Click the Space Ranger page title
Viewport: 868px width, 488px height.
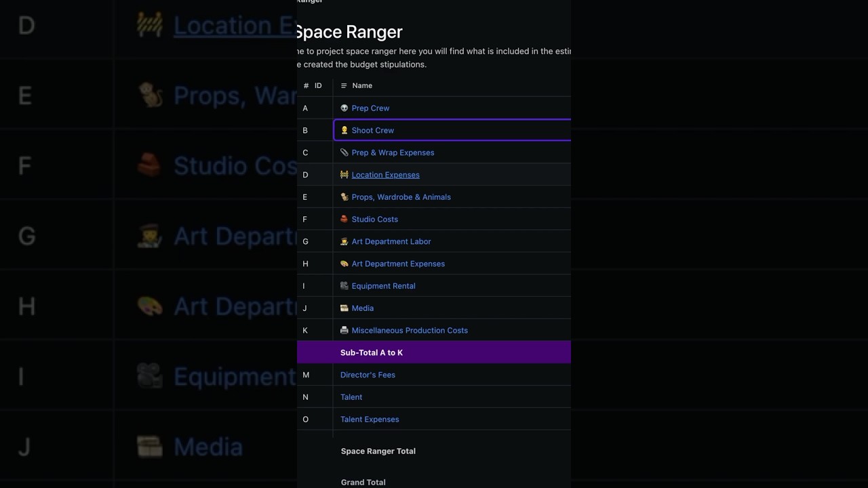click(349, 32)
